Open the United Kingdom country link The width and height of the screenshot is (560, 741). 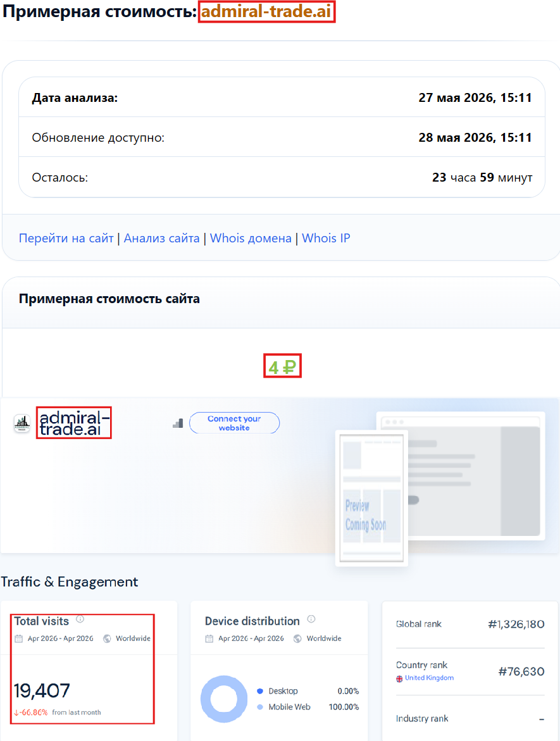coord(429,678)
